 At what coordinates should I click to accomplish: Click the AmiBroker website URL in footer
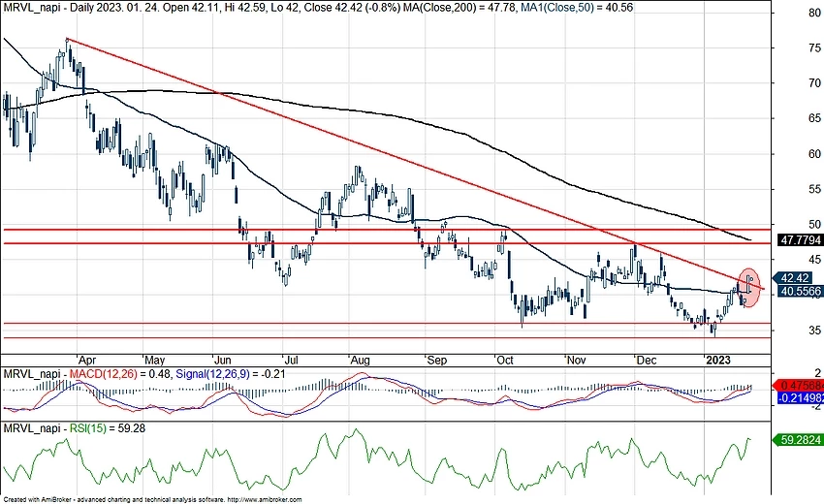click(266, 500)
